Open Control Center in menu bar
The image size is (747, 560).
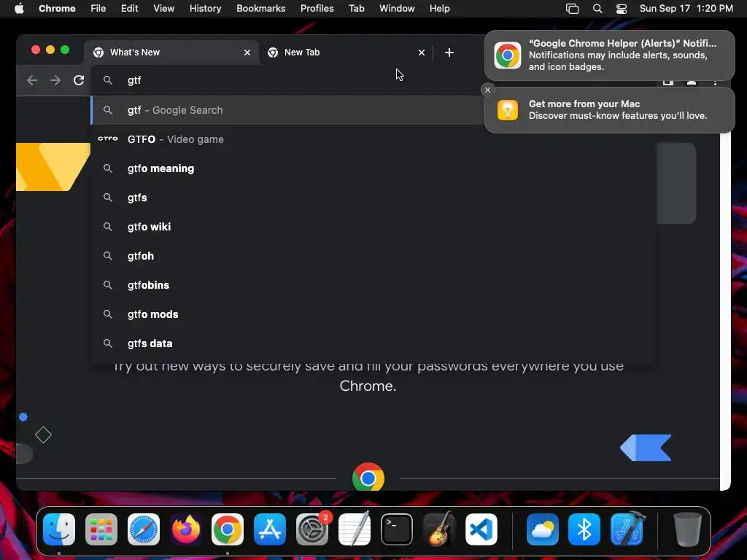622,9
